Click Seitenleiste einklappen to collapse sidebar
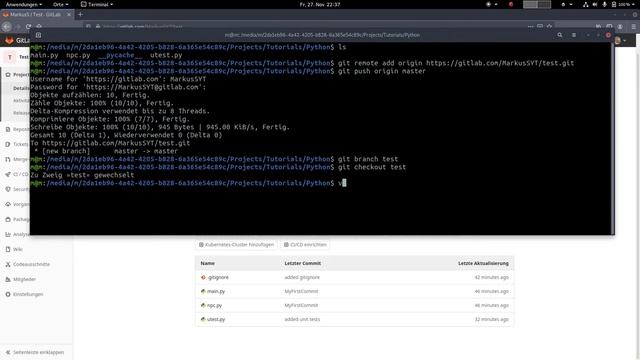Image resolution: width=640 pixels, height=360 pixels. coord(35,352)
